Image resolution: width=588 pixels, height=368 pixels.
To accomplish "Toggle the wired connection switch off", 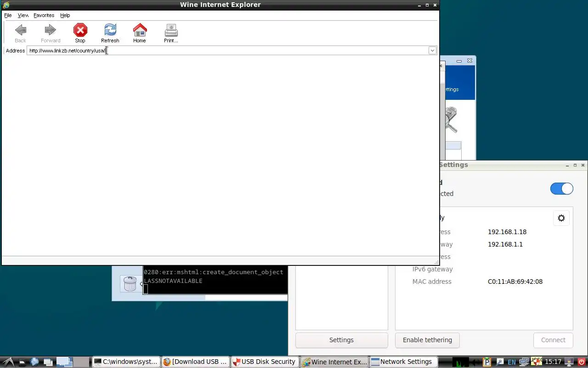I will tap(561, 189).
